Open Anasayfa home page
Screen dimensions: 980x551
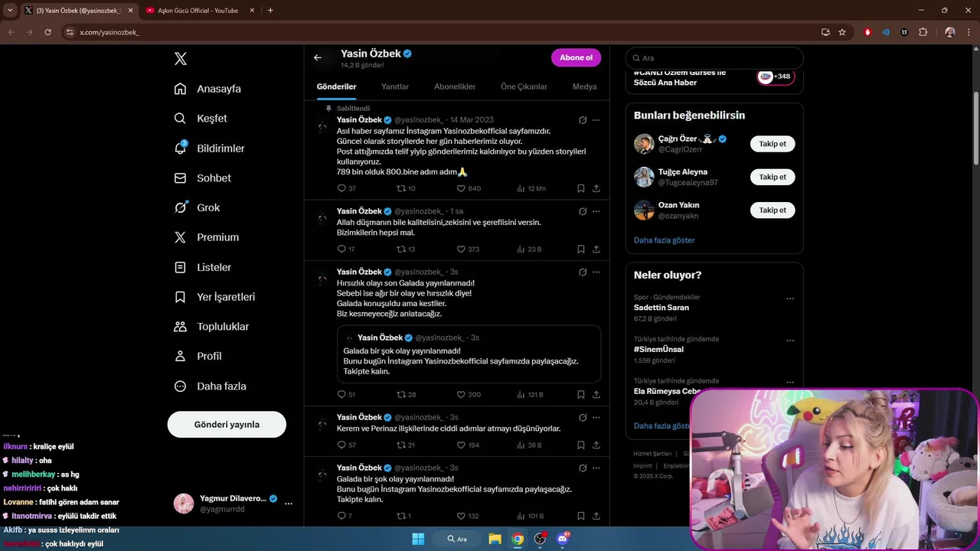[207, 89]
